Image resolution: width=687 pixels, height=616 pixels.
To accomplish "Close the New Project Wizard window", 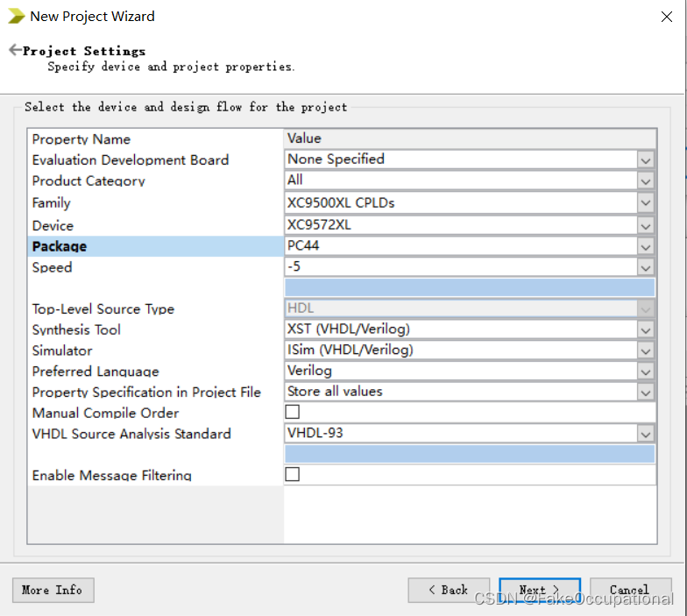I will pyautogui.click(x=666, y=17).
